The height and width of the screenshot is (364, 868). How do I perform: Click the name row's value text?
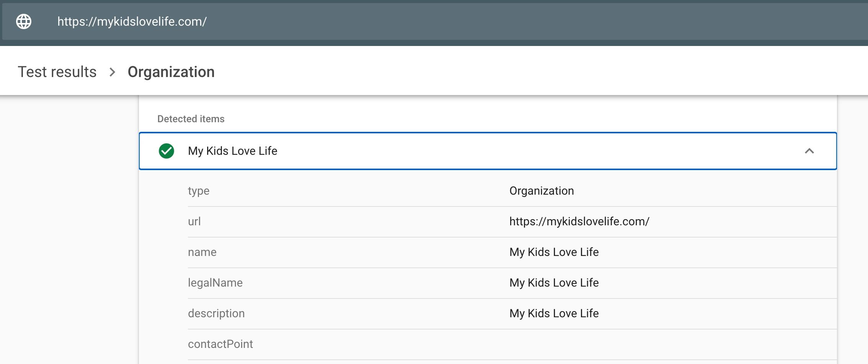point(554,252)
